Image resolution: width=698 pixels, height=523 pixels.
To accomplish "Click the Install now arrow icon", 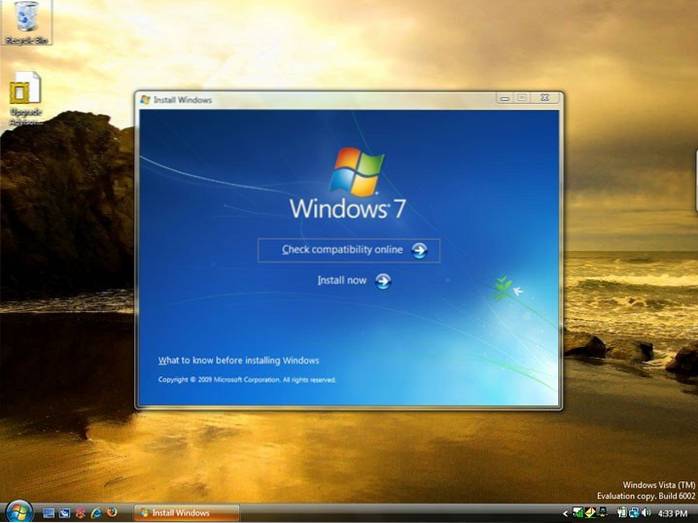I will (x=383, y=281).
